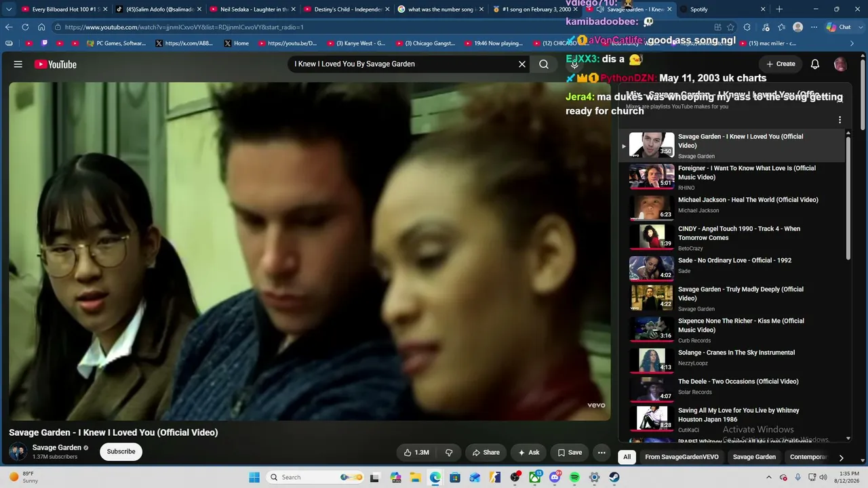Open Discord from the taskbar

[x=555, y=477]
